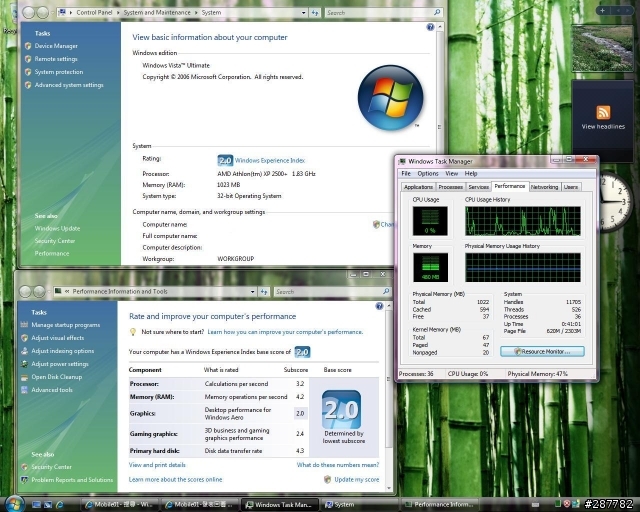Click the Search box in System window

379,13
